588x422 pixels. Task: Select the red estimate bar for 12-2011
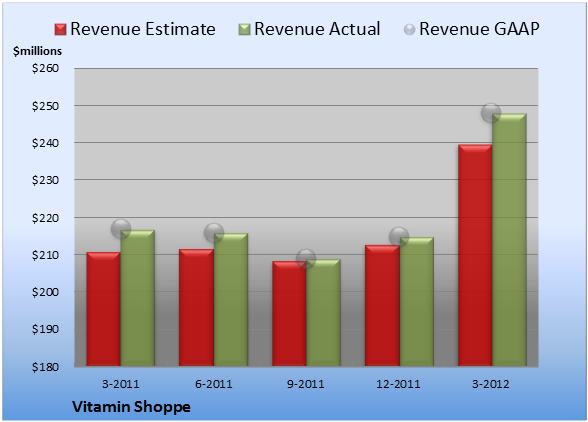point(382,306)
